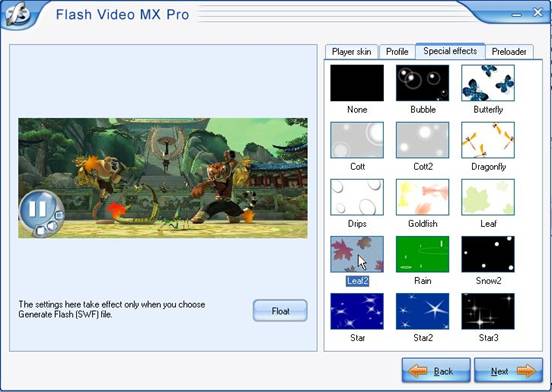Select the Goldfish effect thumbnail
Image resolution: width=552 pixels, height=392 pixels.
(422, 197)
